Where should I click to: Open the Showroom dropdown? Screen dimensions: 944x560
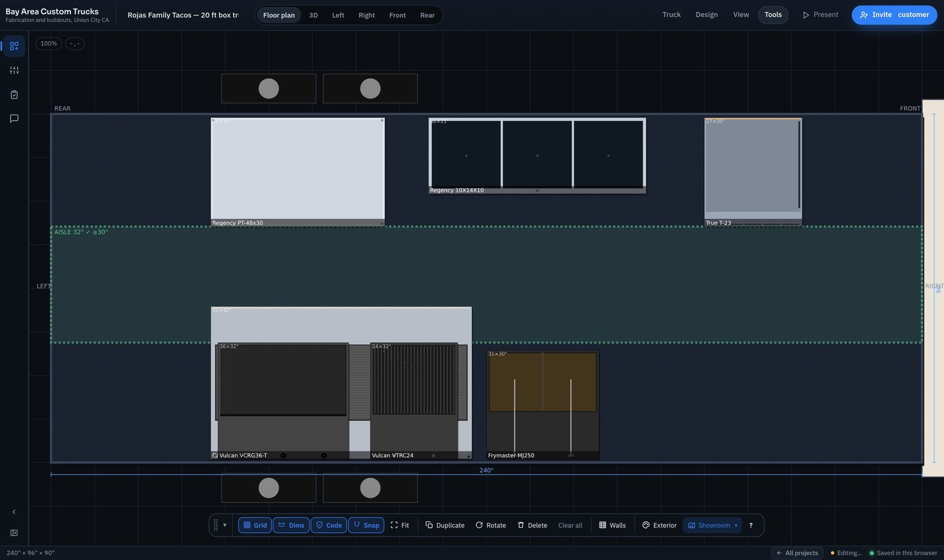713,525
